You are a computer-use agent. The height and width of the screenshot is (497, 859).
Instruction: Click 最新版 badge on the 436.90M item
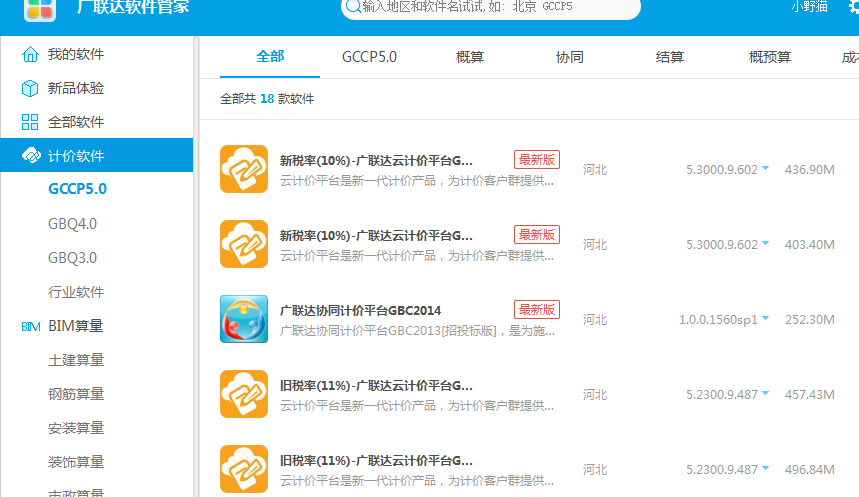(x=537, y=159)
